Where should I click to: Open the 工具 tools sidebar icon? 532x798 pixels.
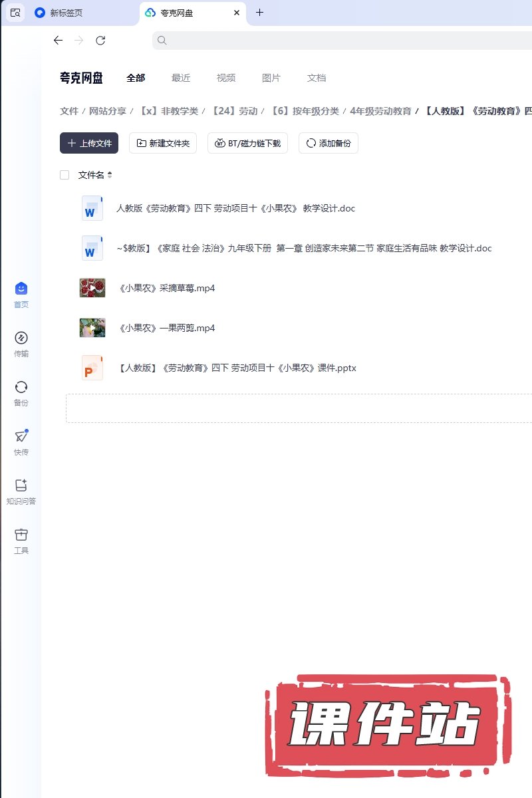(21, 535)
